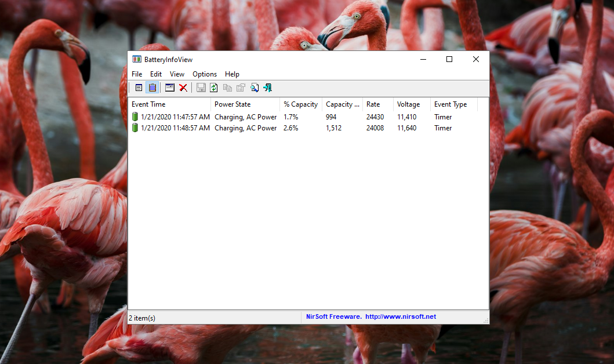Screen dimensions: 614x364
Task: Open the File menu
Action: coord(137,74)
